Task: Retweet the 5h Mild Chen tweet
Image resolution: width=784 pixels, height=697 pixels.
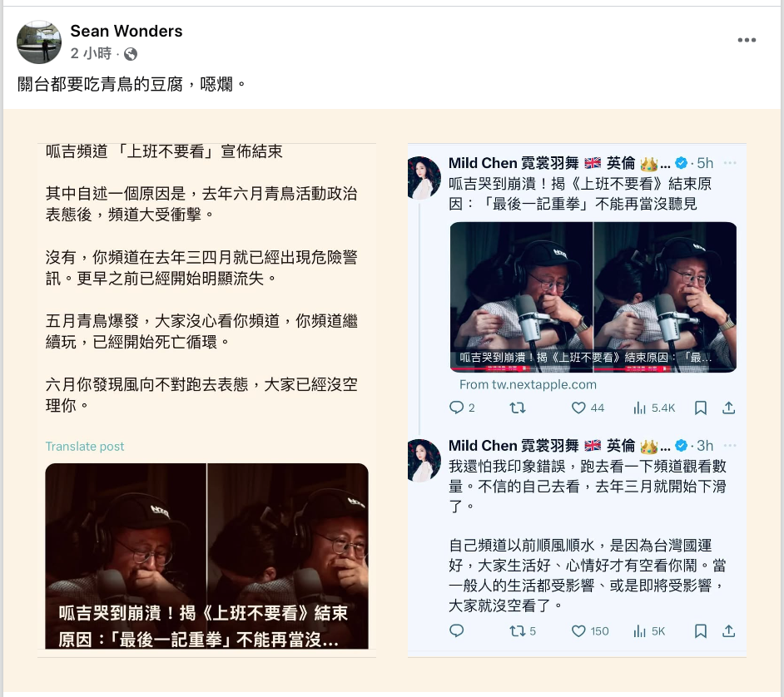Action: (518, 408)
